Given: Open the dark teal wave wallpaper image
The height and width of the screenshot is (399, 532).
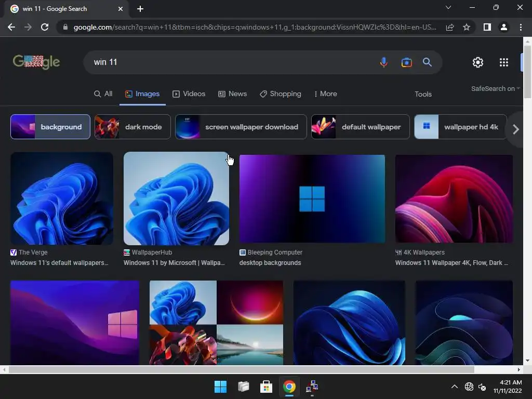Looking at the screenshot, I should coord(464,323).
